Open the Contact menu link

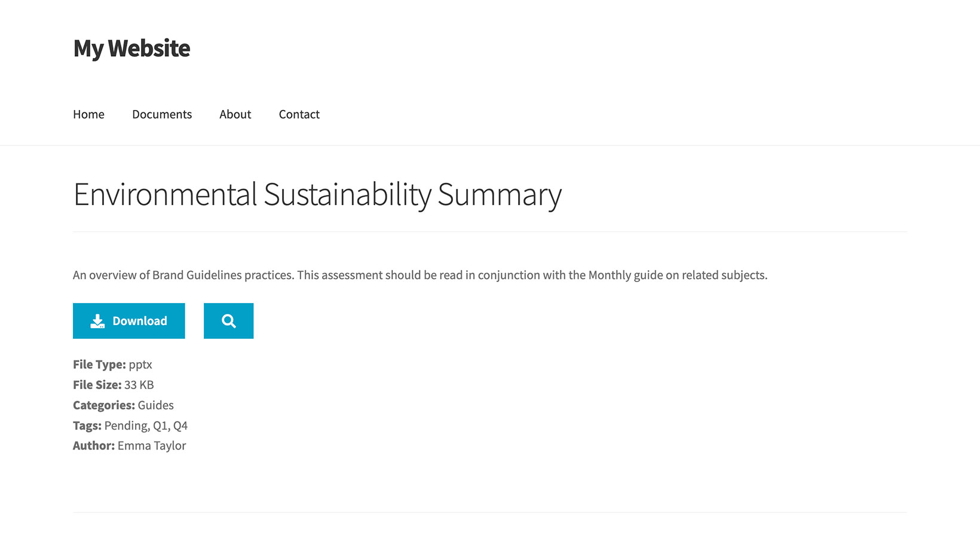[299, 114]
